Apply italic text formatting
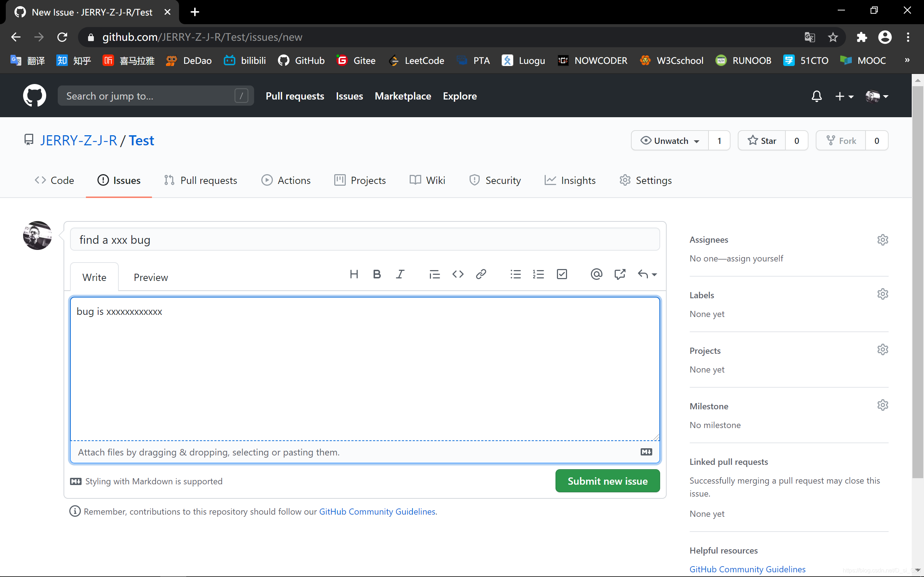This screenshot has width=924, height=577. (x=400, y=274)
